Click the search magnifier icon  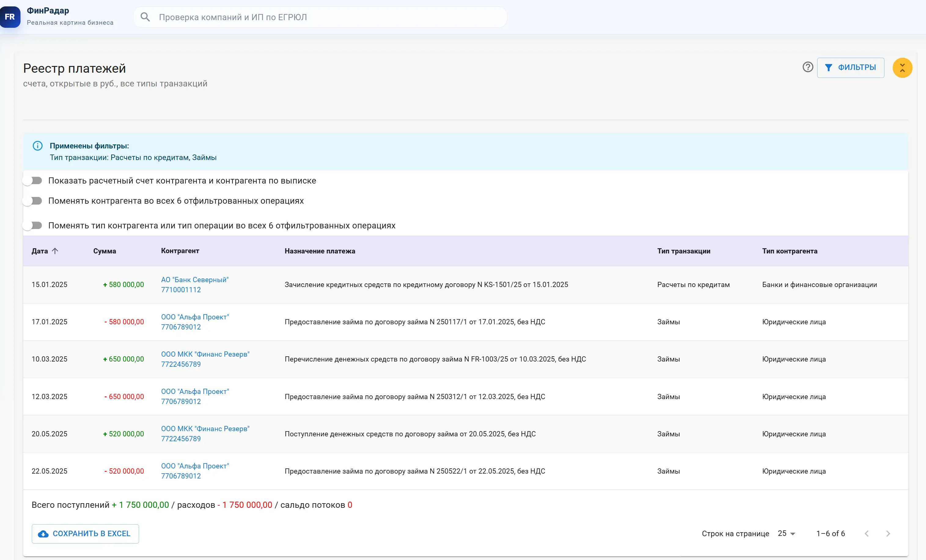click(x=145, y=17)
